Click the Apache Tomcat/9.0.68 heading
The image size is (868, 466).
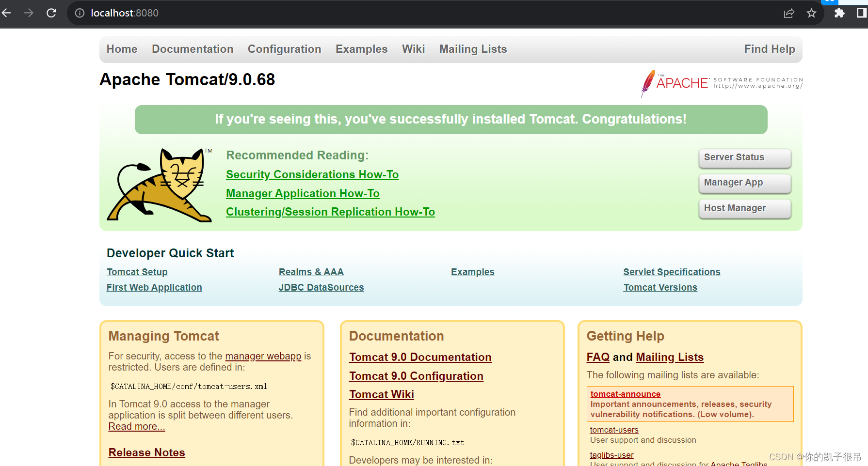[x=187, y=79]
